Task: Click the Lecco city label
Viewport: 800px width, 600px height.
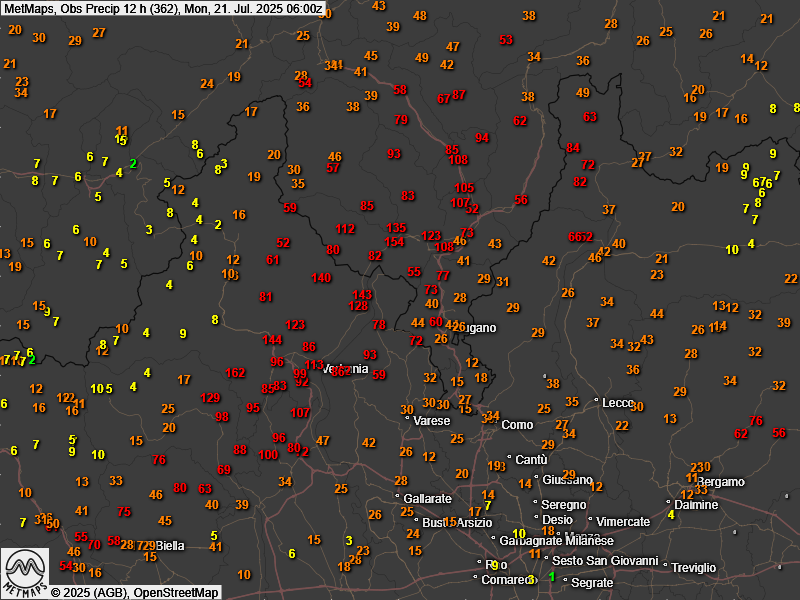Action: [x=618, y=402]
